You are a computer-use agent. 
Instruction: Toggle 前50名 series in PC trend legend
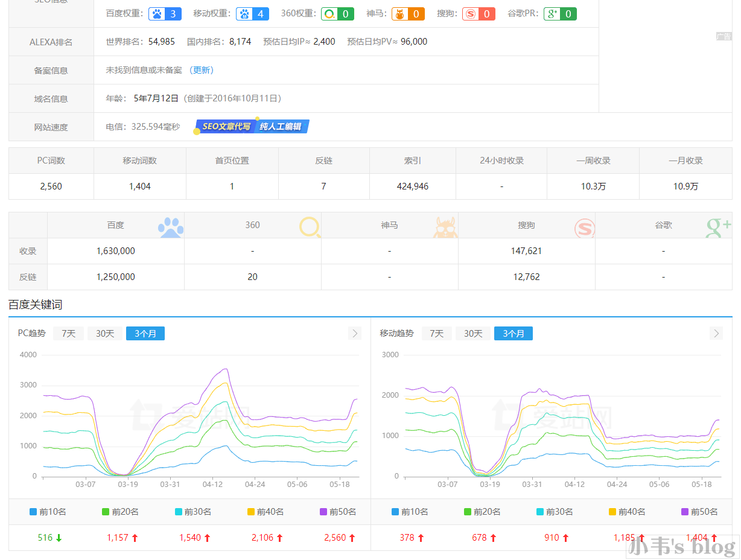point(337,512)
